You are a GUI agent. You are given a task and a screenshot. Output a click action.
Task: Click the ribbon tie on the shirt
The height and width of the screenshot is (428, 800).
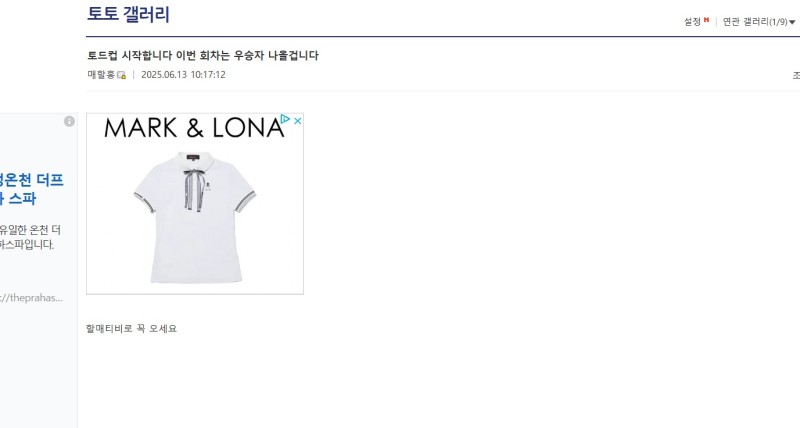(x=194, y=190)
